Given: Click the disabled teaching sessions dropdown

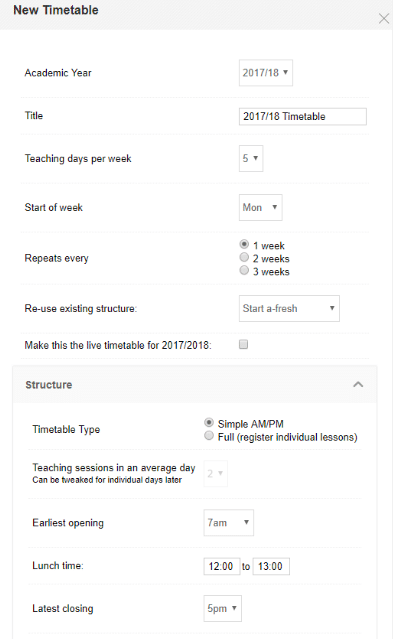Looking at the screenshot, I should pyautogui.click(x=215, y=474).
